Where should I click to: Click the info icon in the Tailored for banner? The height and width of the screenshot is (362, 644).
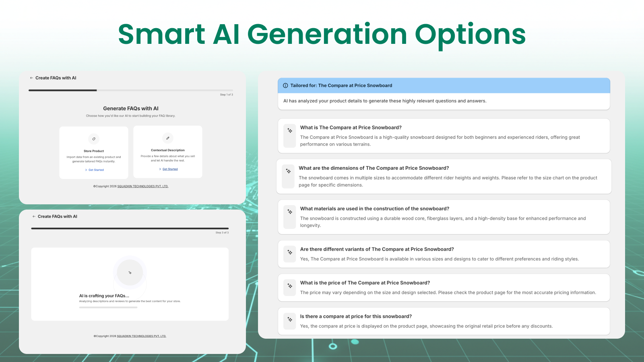coord(285,85)
